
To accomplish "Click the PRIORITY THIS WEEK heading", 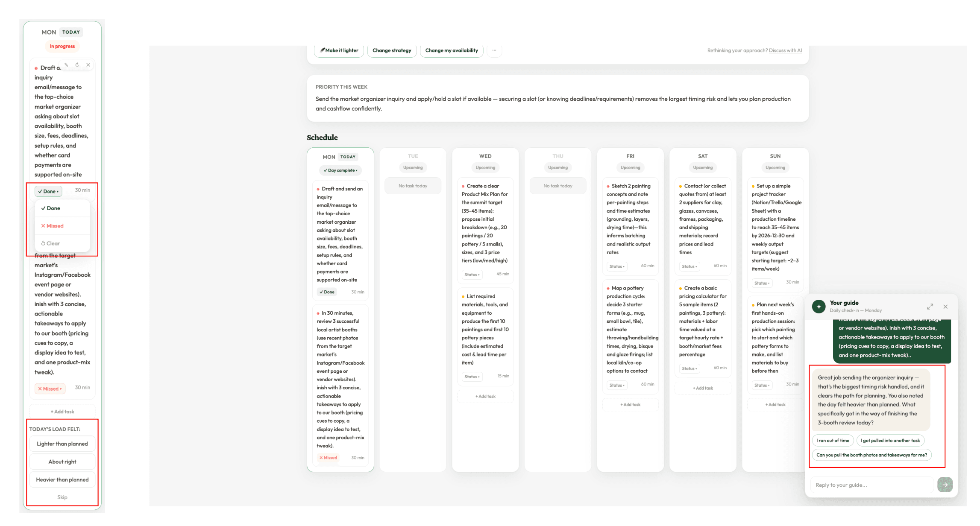I will pos(341,87).
